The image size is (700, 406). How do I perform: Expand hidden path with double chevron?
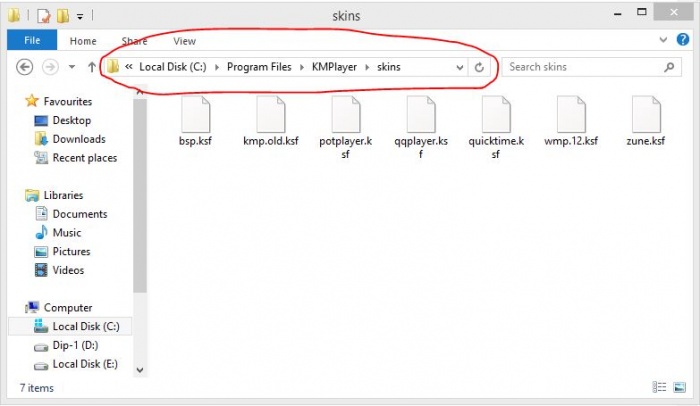tap(129, 67)
